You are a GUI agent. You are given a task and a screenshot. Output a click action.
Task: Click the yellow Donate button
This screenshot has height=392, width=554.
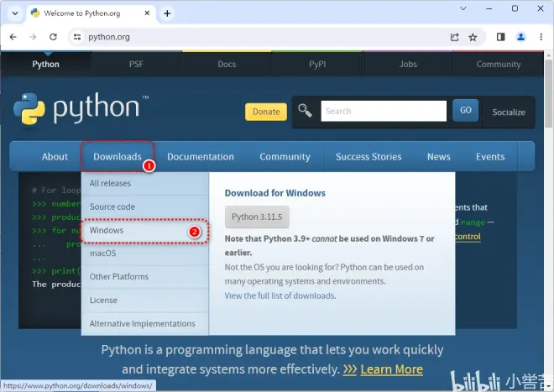click(266, 112)
